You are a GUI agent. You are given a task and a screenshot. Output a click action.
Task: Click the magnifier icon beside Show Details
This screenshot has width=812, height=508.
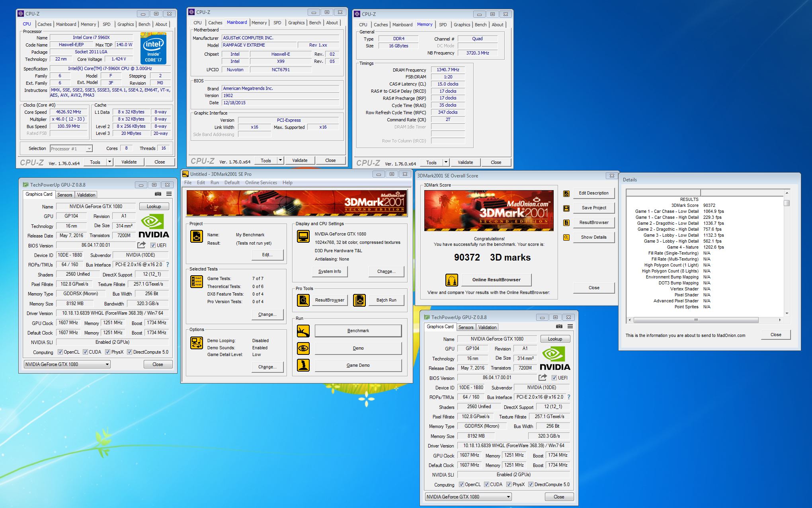[x=566, y=237]
